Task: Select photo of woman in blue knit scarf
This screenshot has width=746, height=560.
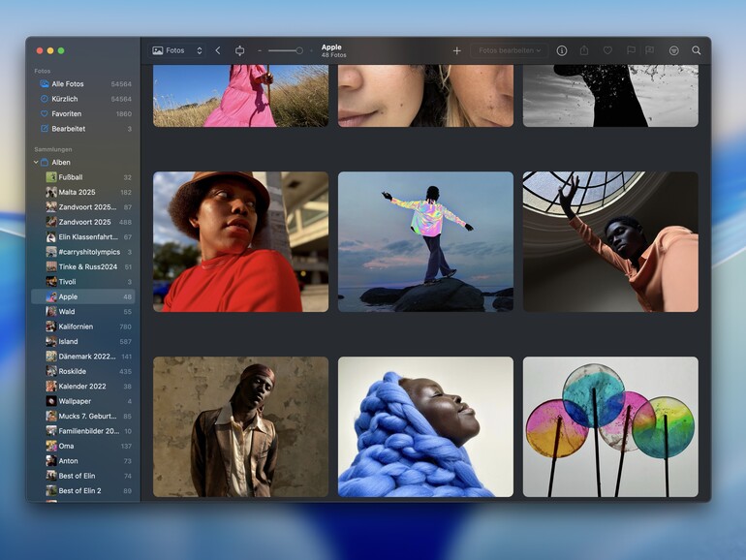Action: tap(425, 426)
